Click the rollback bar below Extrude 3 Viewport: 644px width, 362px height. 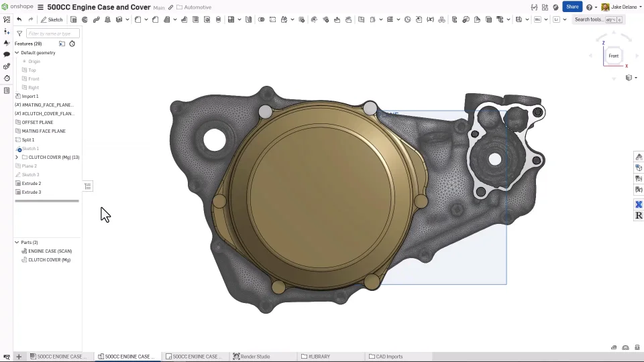click(47, 200)
